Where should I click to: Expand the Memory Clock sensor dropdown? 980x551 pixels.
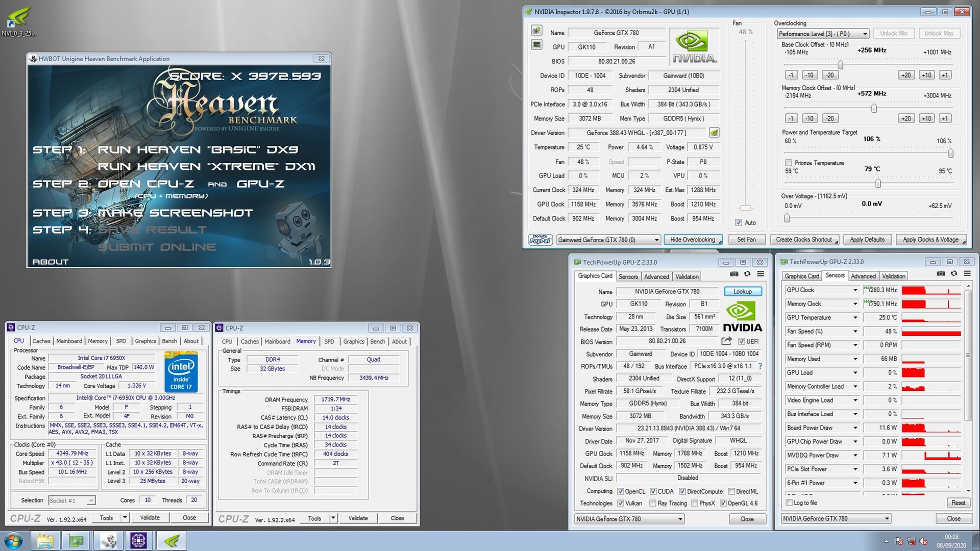855,304
